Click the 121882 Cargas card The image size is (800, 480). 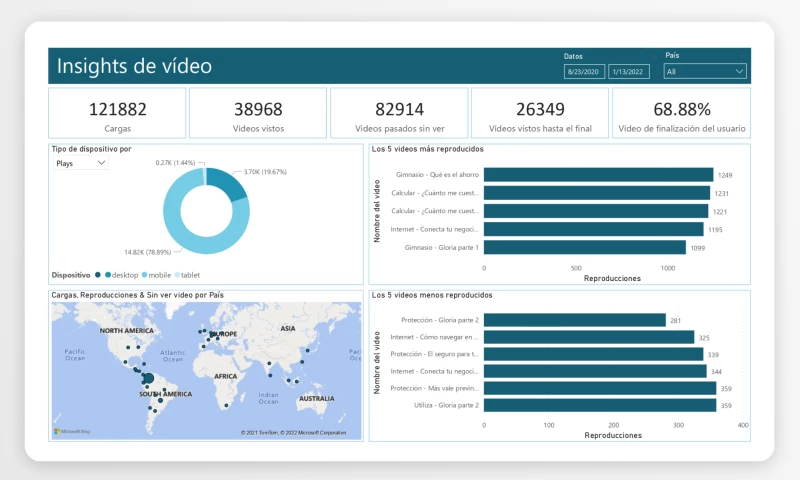coord(117,113)
